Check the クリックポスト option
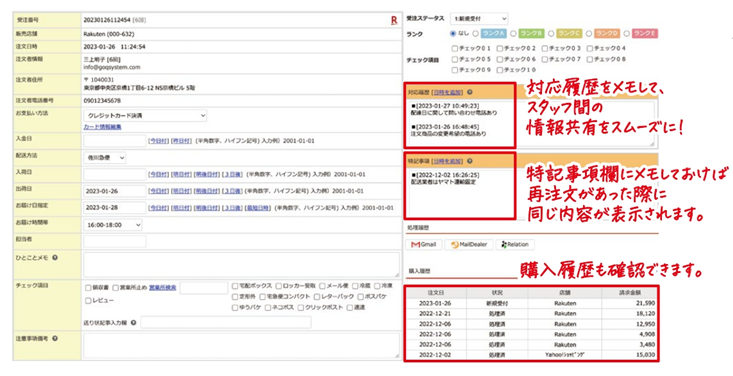733x376 pixels. point(301,308)
